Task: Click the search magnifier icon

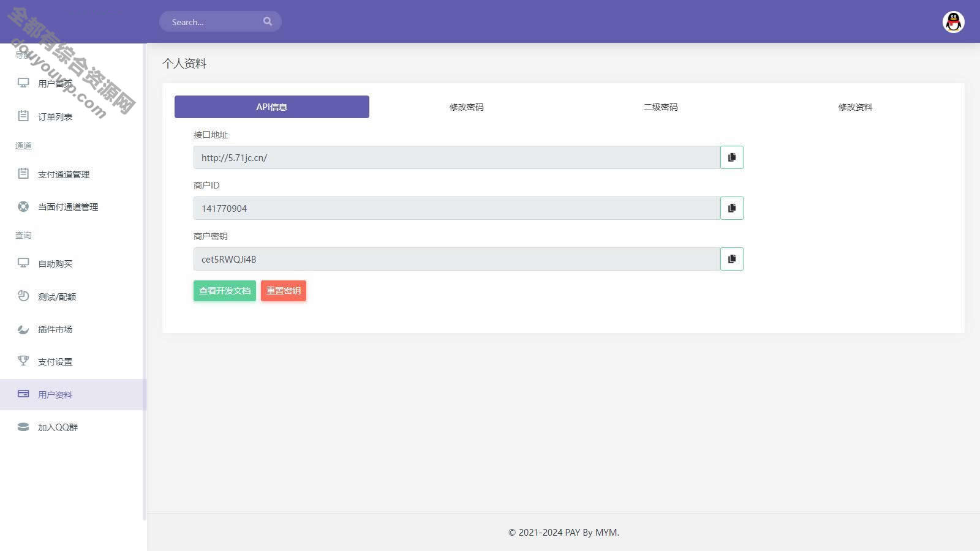Action: tap(268, 21)
